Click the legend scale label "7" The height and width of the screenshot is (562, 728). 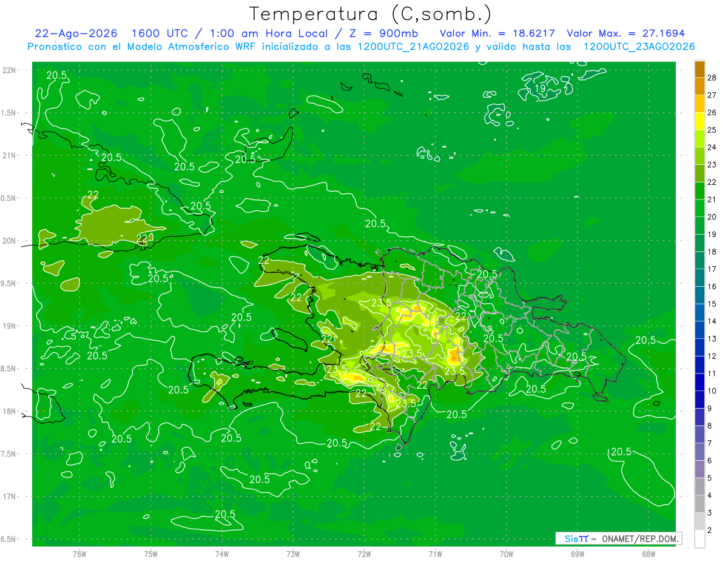pos(711,443)
